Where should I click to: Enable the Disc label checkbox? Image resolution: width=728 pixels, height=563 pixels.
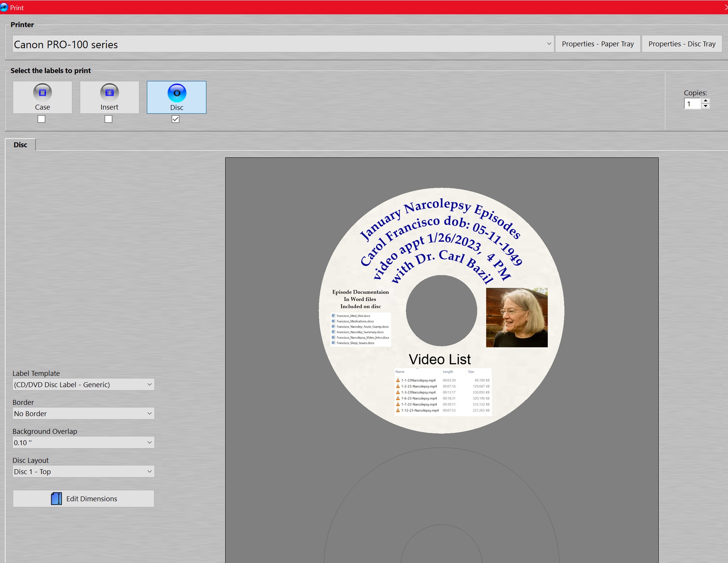(176, 118)
